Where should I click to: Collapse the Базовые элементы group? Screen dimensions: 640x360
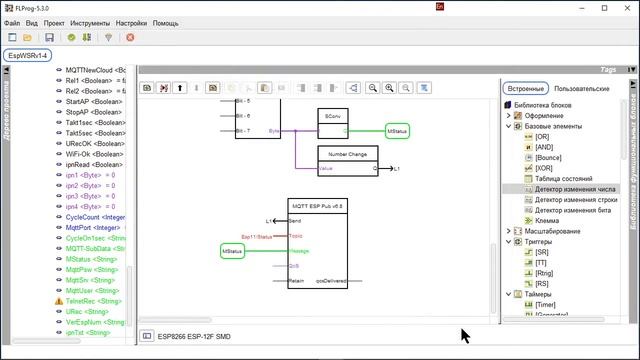click(509, 127)
